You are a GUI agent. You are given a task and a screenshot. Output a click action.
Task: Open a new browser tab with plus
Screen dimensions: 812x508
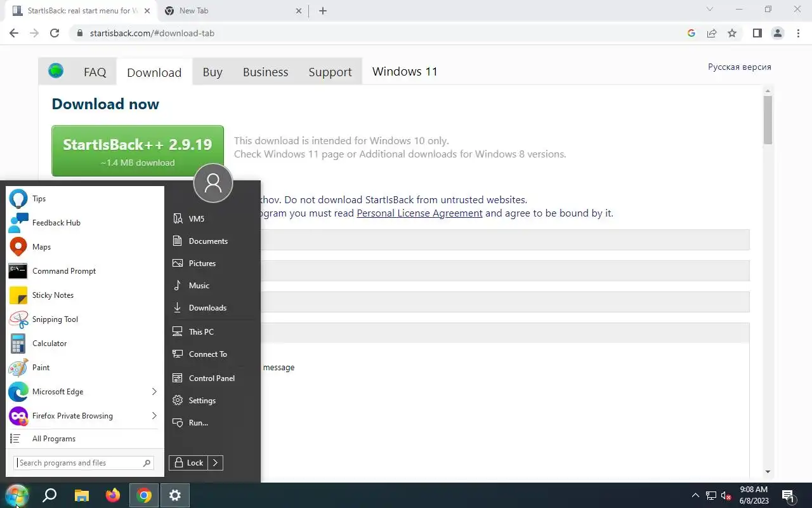pyautogui.click(x=323, y=11)
